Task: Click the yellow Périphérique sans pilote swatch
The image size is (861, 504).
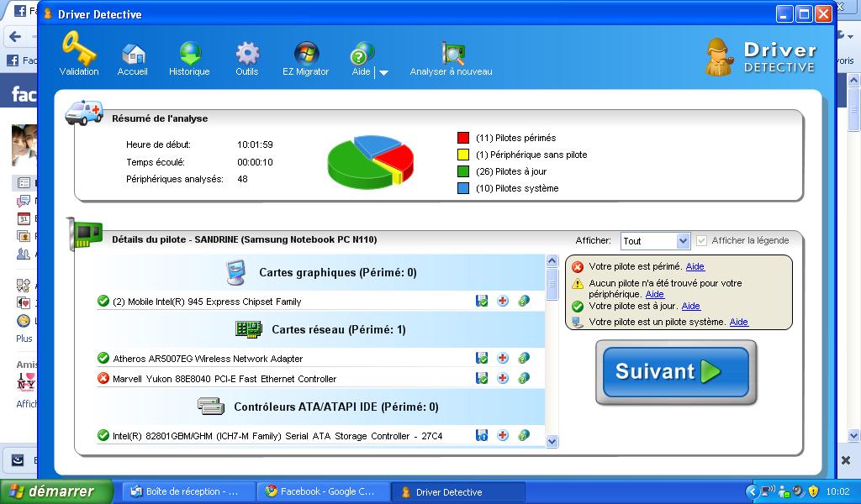Action: (463, 155)
